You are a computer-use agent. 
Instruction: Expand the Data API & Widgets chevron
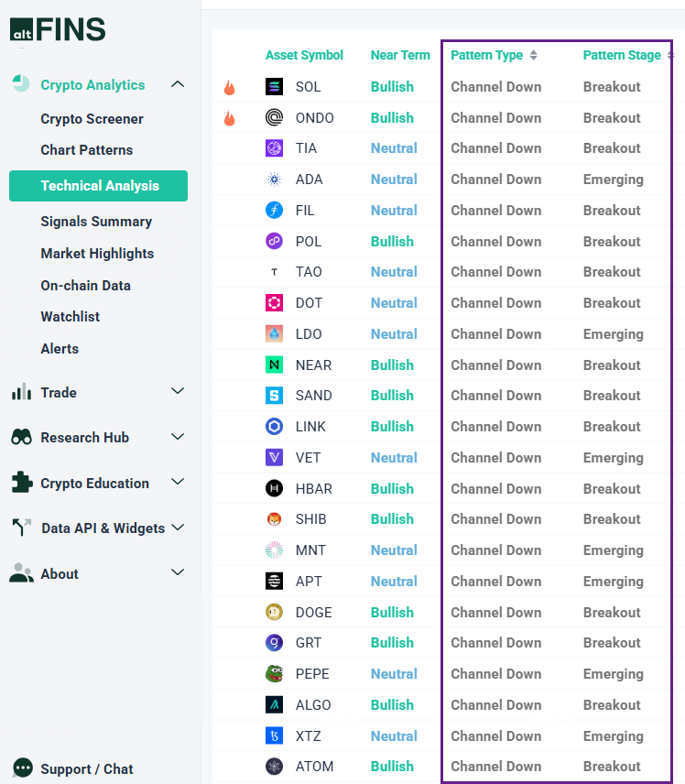[x=178, y=527]
